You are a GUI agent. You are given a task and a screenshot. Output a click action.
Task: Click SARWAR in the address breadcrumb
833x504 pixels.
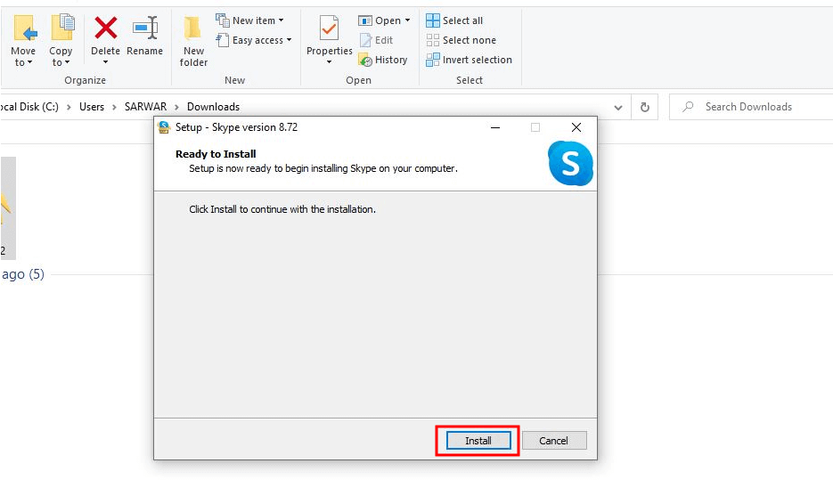pos(145,107)
